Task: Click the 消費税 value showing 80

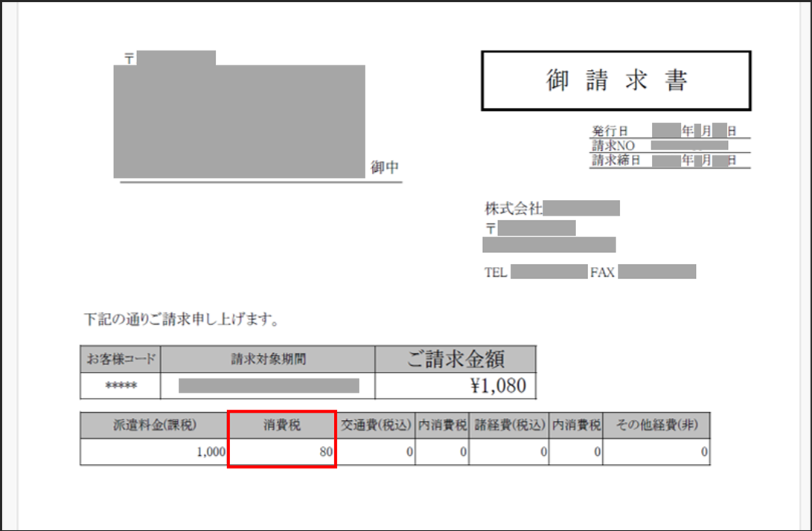Action: click(313, 451)
